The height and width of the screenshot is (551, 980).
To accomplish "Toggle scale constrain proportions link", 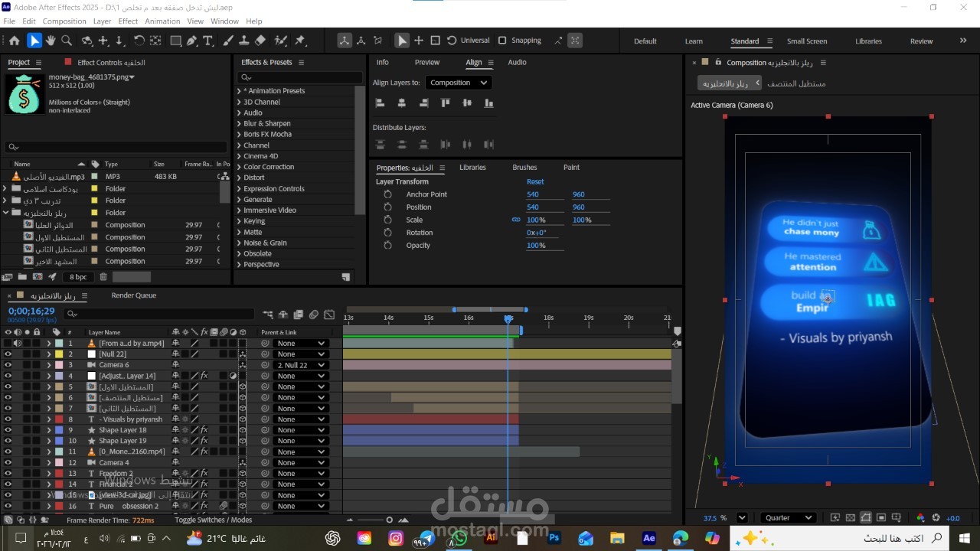I will [x=516, y=220].
